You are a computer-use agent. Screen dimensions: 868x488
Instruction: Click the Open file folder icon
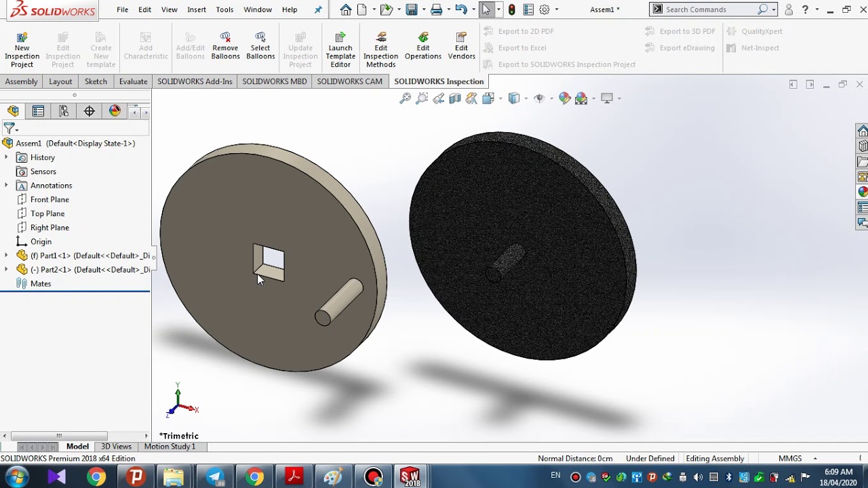[x=386, y=9]
